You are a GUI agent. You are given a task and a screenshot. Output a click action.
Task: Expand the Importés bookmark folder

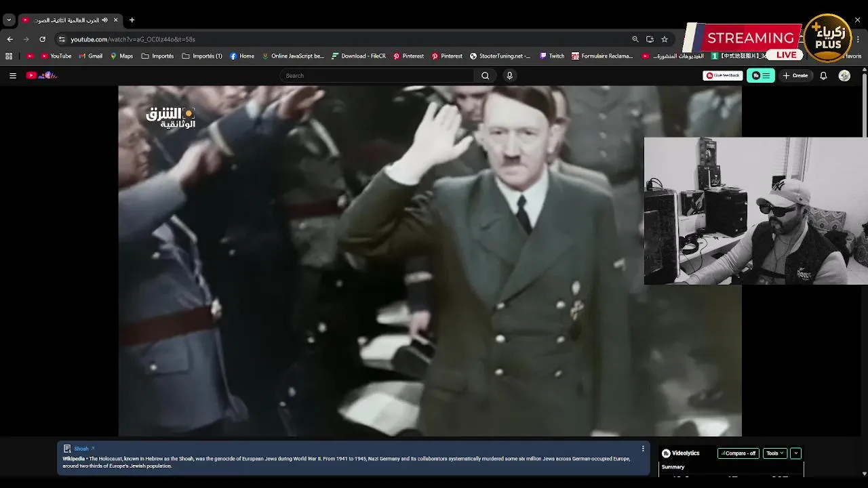(157, 56)
